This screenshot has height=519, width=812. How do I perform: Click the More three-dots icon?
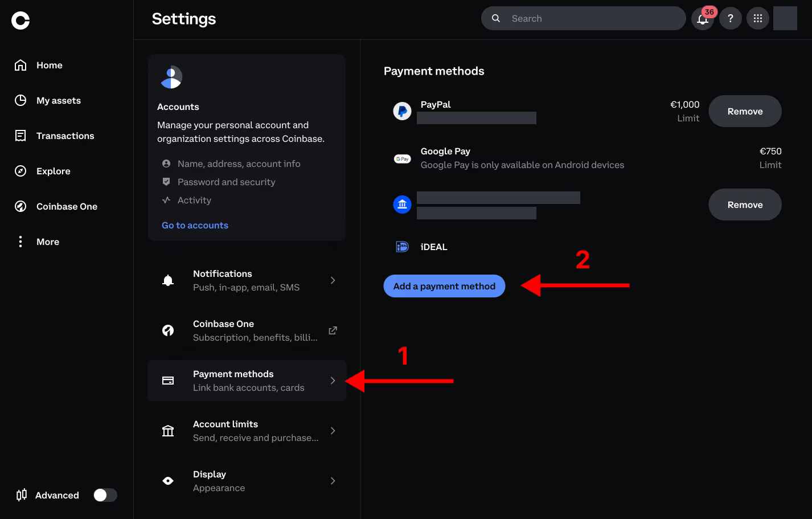pos(20,242)
